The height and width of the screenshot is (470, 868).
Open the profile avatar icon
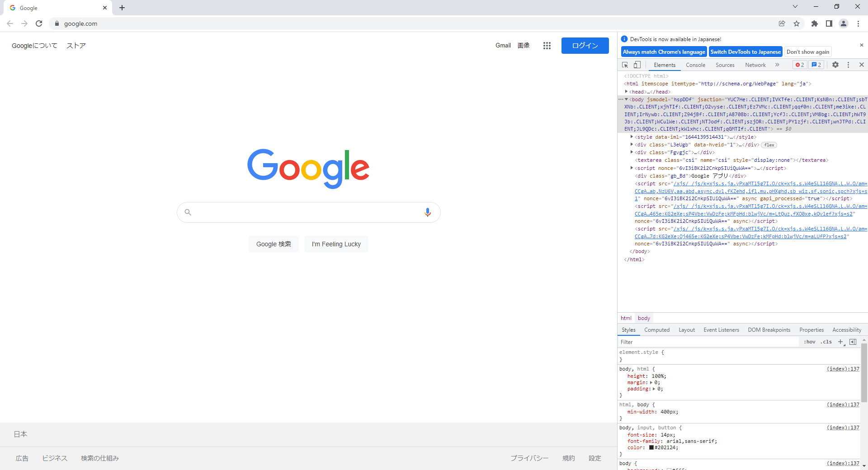coord(844,23)
